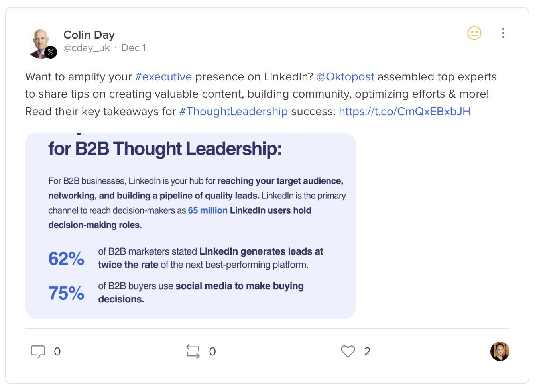Open the B2B Thought Leadership image
The height and width of the screenshot is (392, 539).
[x=191, y=225]
